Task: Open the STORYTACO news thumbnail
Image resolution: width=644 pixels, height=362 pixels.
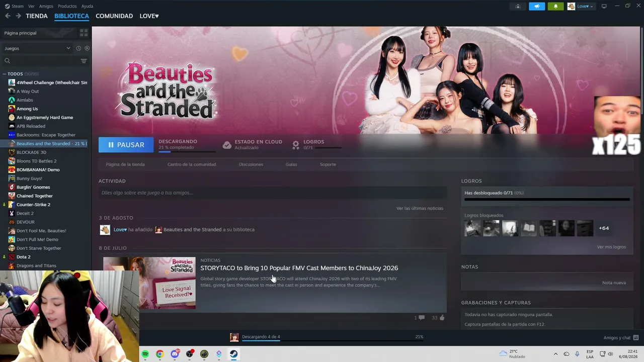Action: (149, 283)
